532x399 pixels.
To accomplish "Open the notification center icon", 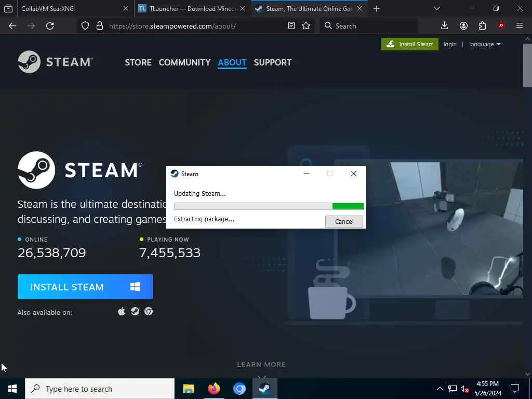I will (x=515, y=389).
